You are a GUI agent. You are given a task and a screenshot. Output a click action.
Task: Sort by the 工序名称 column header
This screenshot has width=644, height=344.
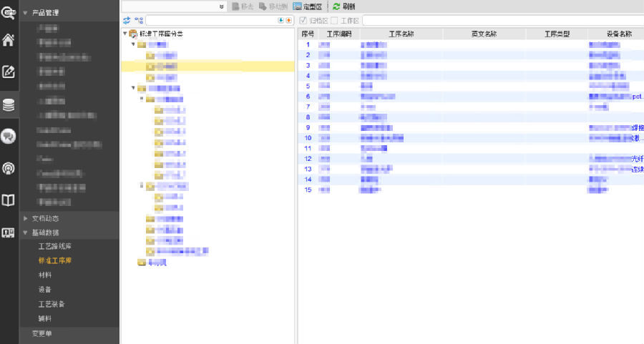401,34
